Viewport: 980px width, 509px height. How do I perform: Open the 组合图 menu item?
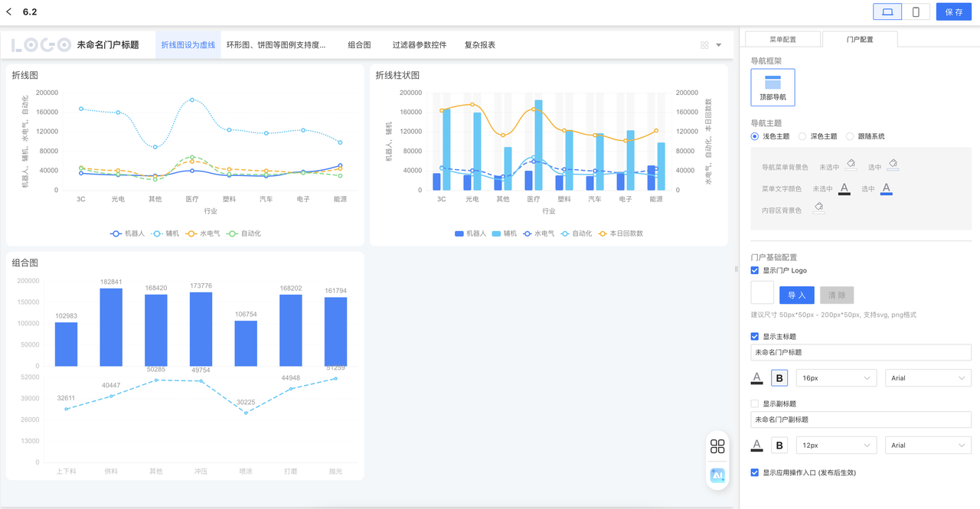(359, 45)
